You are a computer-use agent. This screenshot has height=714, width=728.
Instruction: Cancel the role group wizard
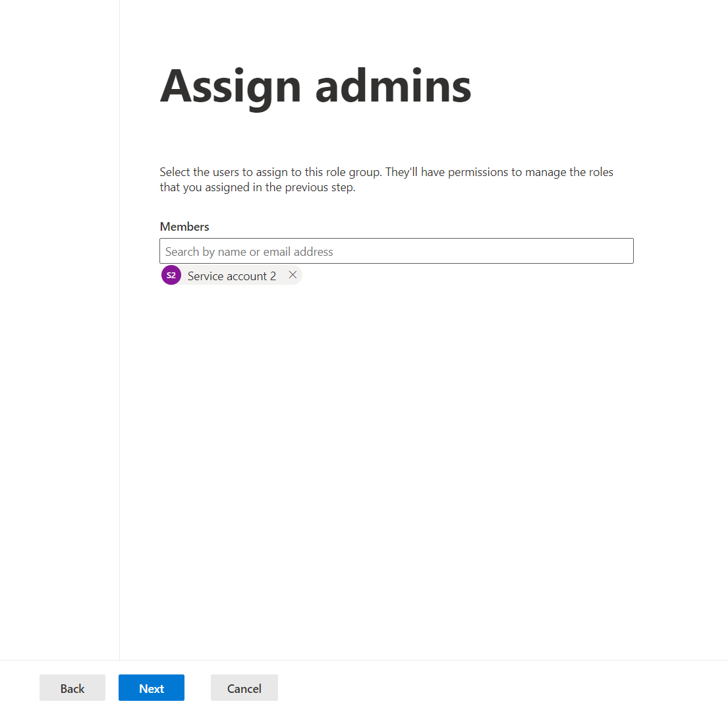pyautogui.click(x=244, y=688)
